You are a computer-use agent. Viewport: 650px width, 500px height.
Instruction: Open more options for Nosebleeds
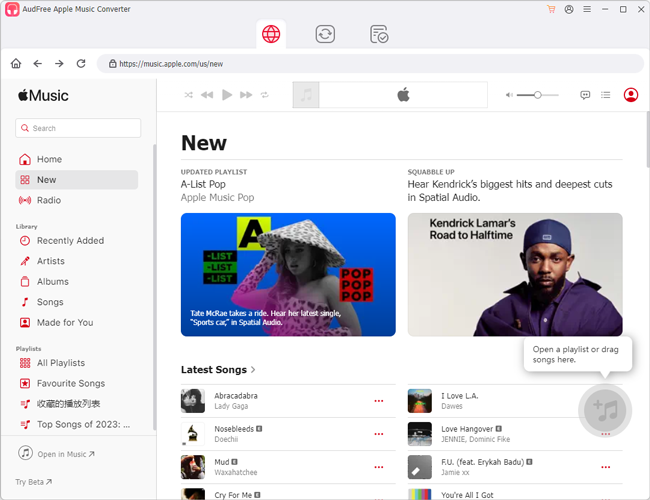[378, 434]
